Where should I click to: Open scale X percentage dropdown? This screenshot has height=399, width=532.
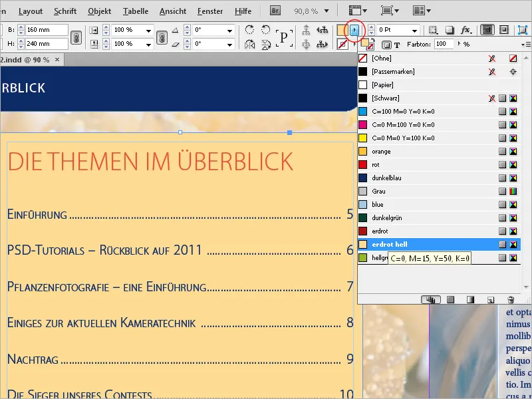(148, 30)
